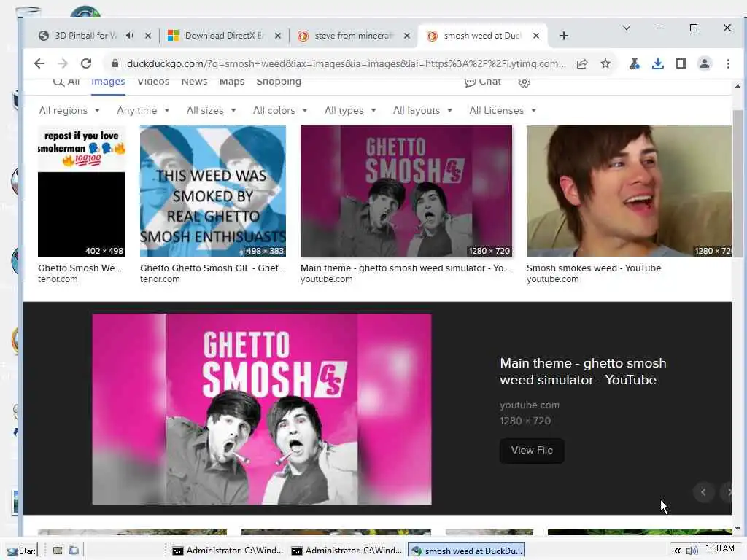The width and height of the screenshot is (747, 560).
Task: Select the Images search category
Action: point(108,82)
